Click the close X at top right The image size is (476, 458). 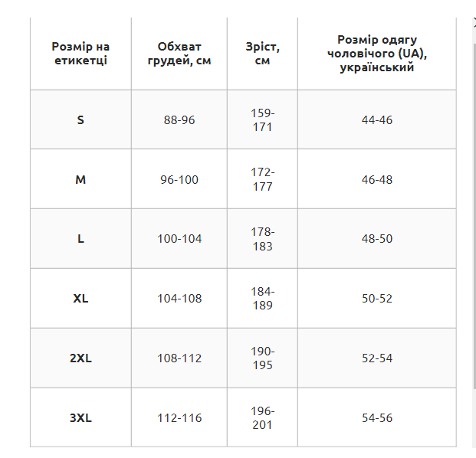tap(474, 23)
